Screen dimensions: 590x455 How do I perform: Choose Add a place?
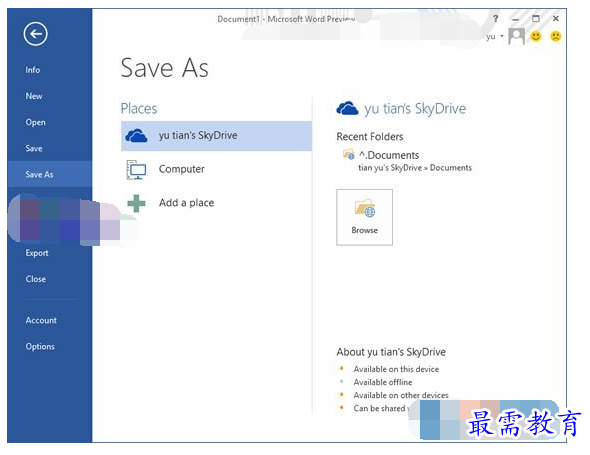tap(216, 203)
